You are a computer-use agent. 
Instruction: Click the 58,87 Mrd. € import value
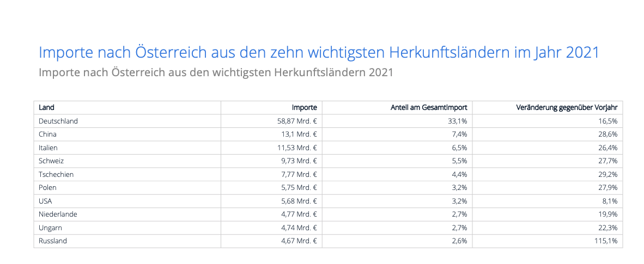click(297, 121)
